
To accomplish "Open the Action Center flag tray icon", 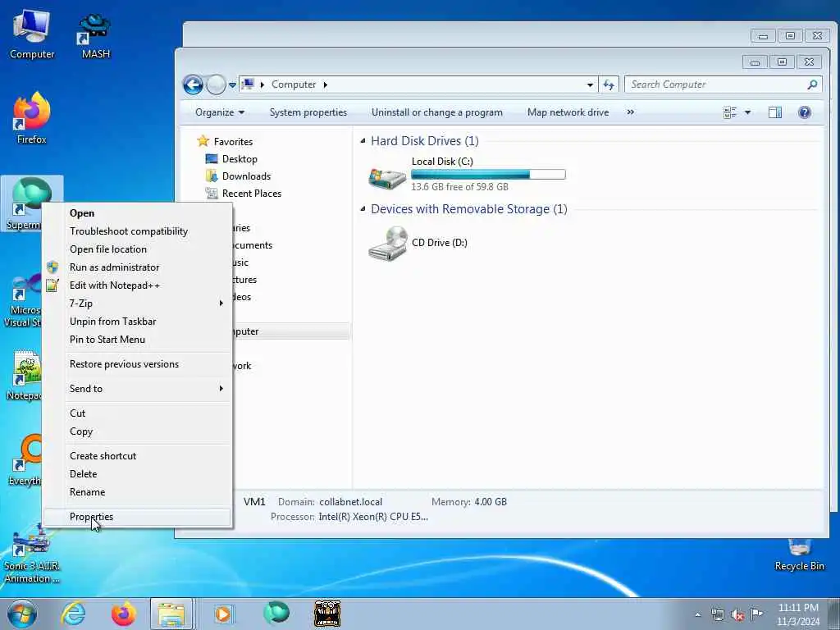I will (756, 614).
